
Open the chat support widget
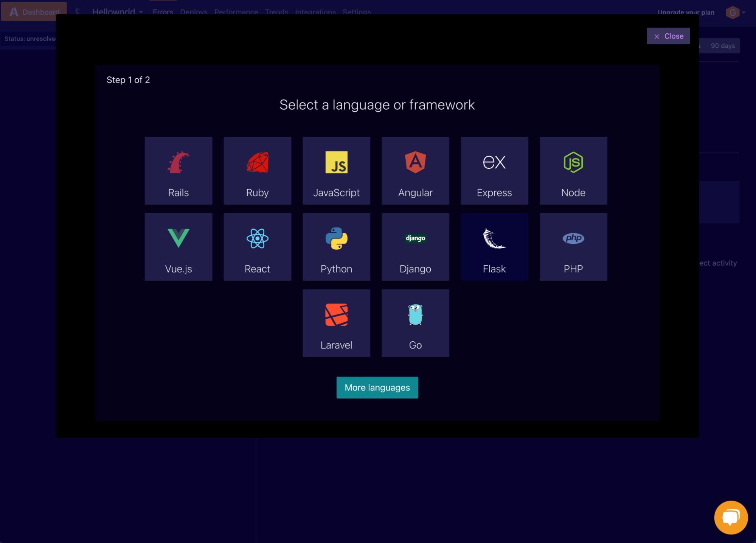tap(731, 517)
